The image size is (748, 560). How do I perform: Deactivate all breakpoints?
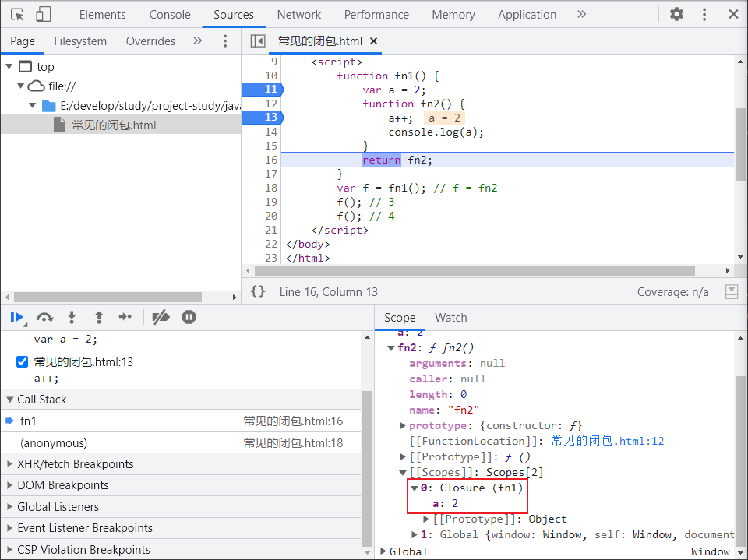tap(161, 317)
